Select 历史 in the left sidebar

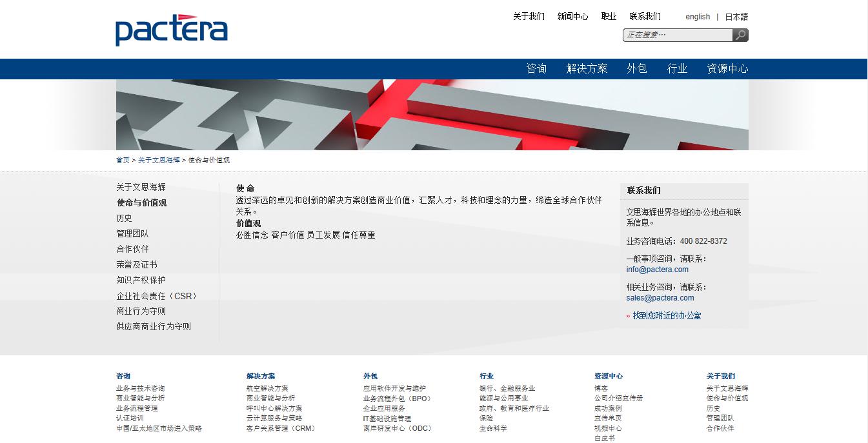[x=124, y=218]
